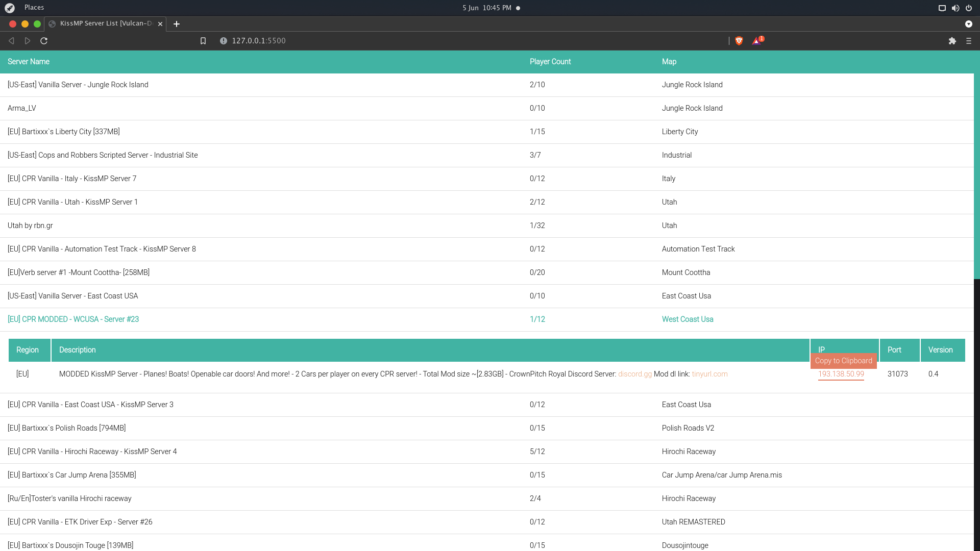Collapse the CPR MODDED WCUSA Server #23 row
980x551 pixels.
click(x=73, y=319)
